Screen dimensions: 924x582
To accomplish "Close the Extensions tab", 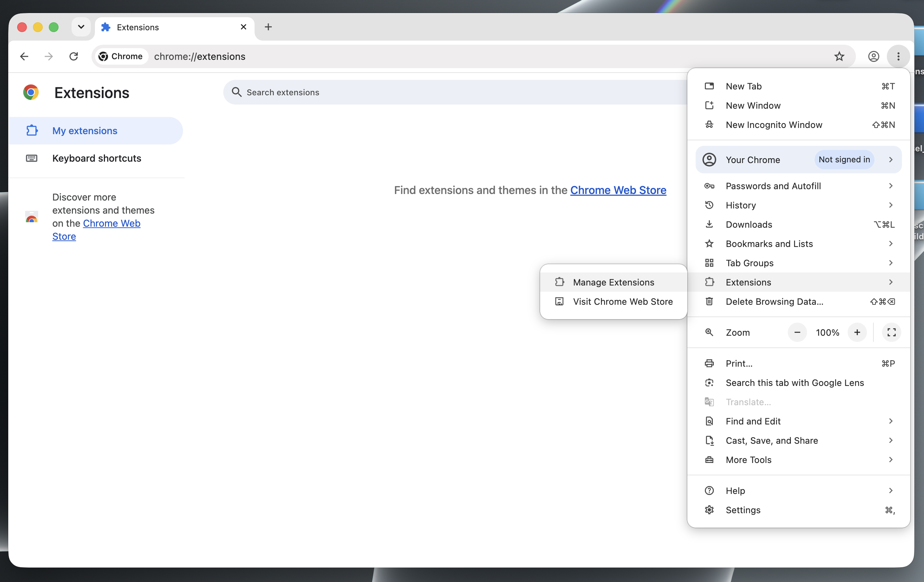I will [x=243, y=27].
